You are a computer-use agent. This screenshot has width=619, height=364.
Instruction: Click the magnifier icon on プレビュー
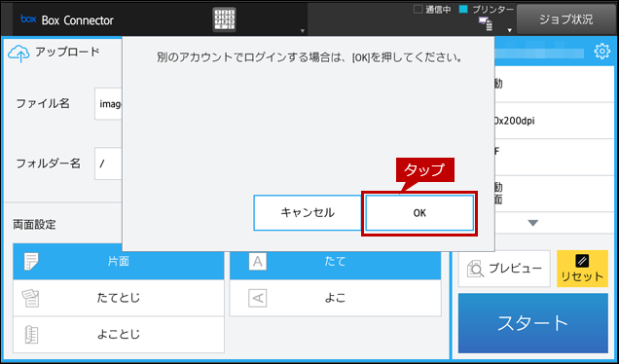(x=475, y=269)
